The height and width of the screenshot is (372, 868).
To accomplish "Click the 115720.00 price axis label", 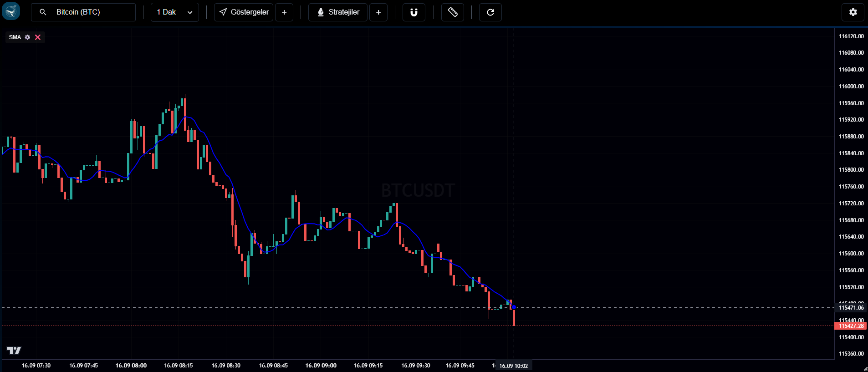I will [851, 204].
